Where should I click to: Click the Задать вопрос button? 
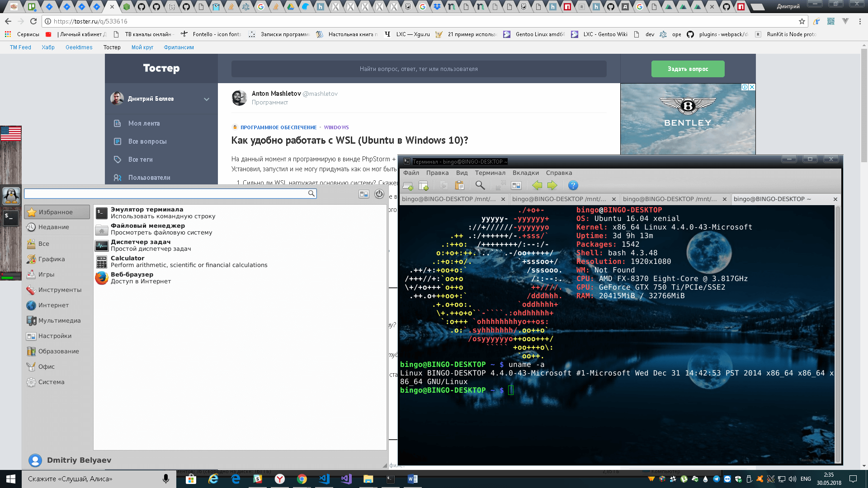688,69
